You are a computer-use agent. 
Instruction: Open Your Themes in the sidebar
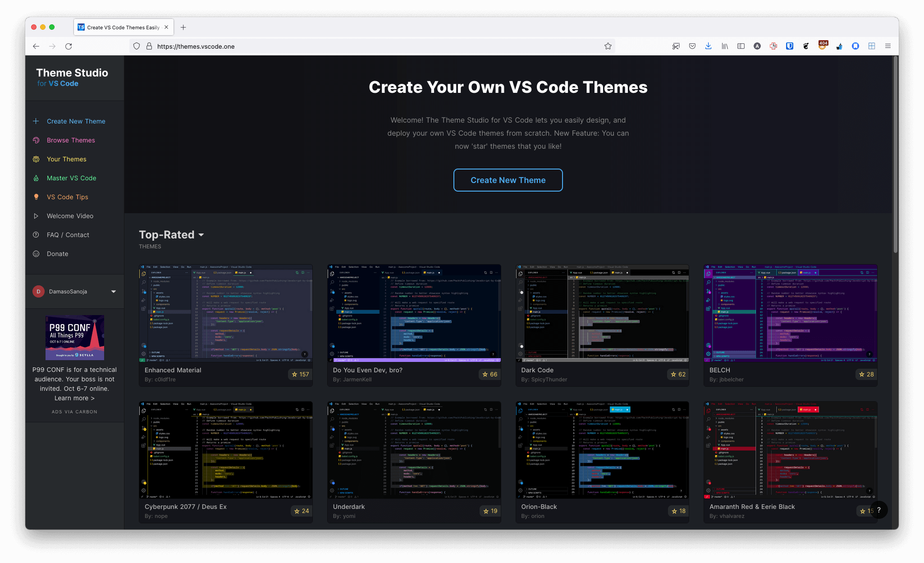pos(66,159)
